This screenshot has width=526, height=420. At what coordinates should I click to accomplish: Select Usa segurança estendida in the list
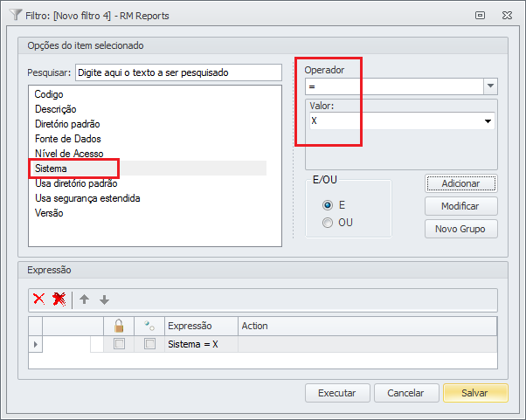(x=87, y=197)
